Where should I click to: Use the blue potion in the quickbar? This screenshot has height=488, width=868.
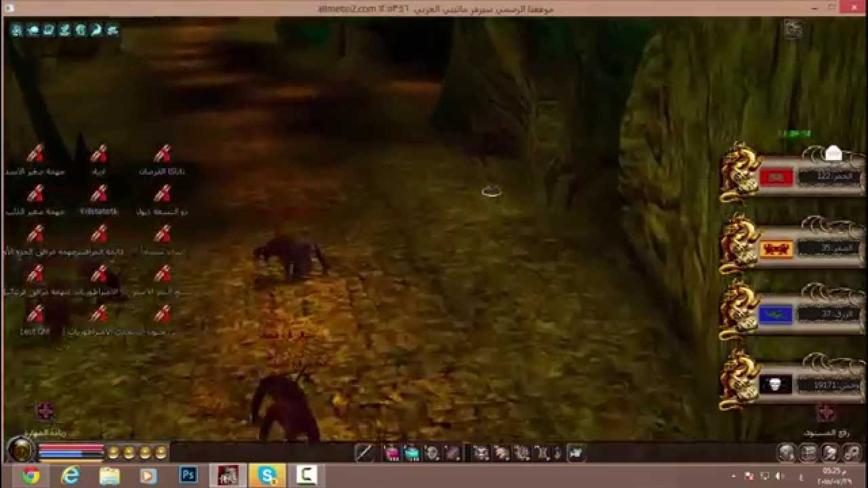pos(412,453)
